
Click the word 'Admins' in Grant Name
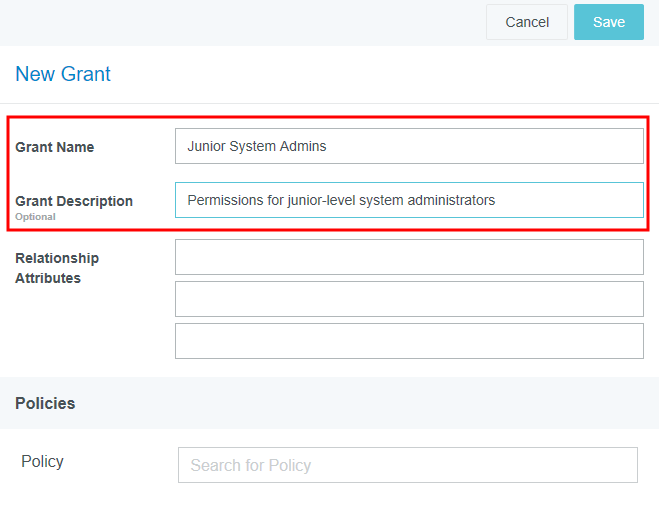[303, 146]
